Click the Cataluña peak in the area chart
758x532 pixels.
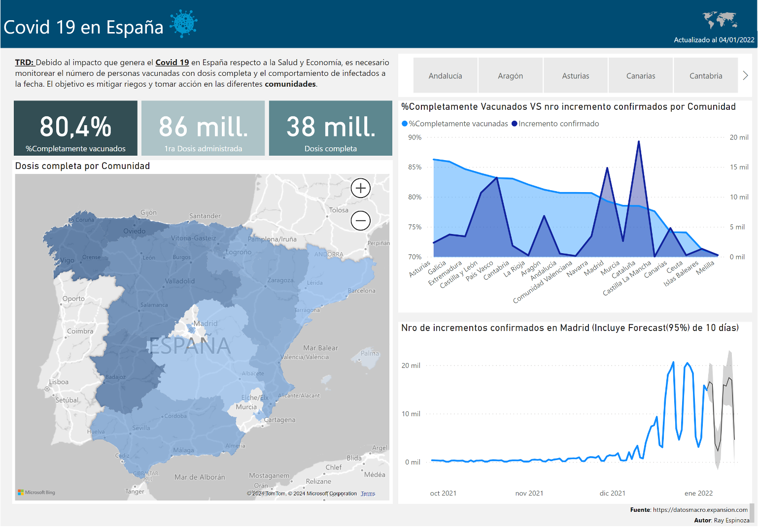[639, 142]
